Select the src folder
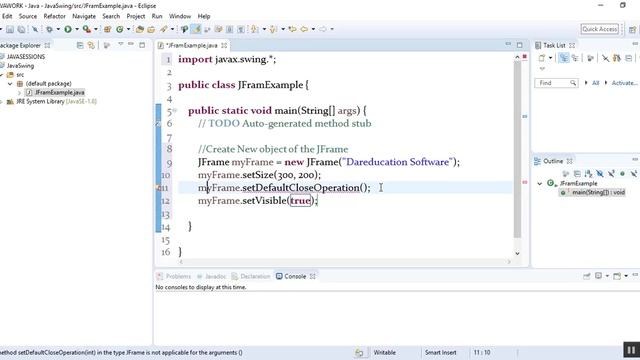Screen dimensions: 640x360 click(x=20, y=75)
